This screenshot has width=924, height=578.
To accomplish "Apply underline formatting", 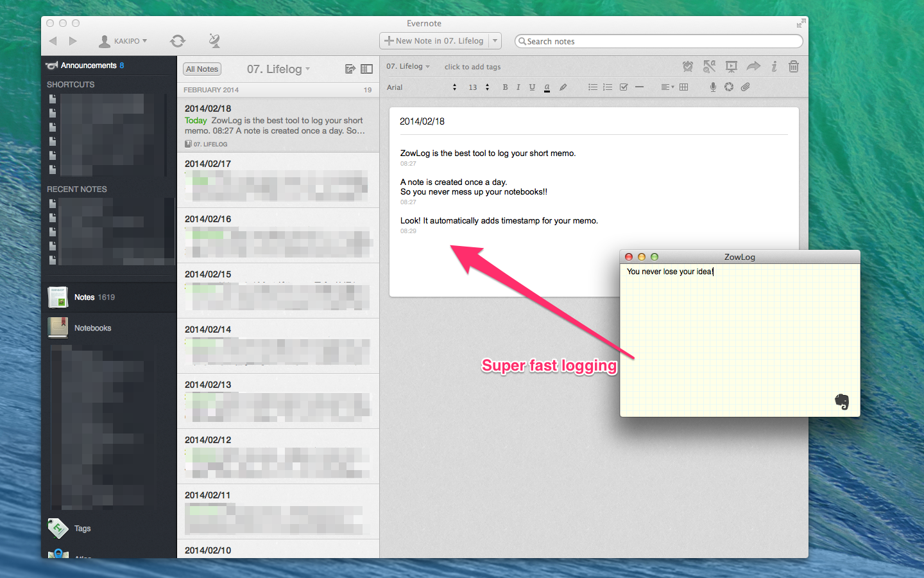I will [532, 87].
